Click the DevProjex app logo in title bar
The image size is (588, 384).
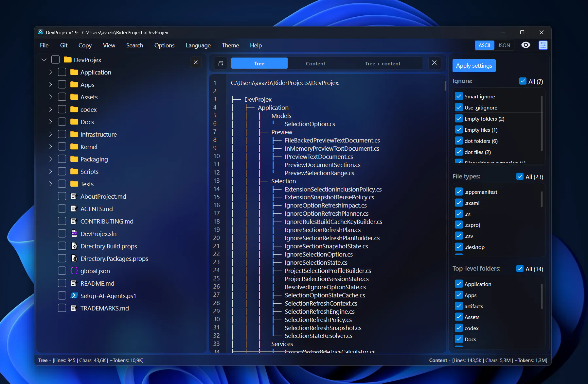point(41,32)
